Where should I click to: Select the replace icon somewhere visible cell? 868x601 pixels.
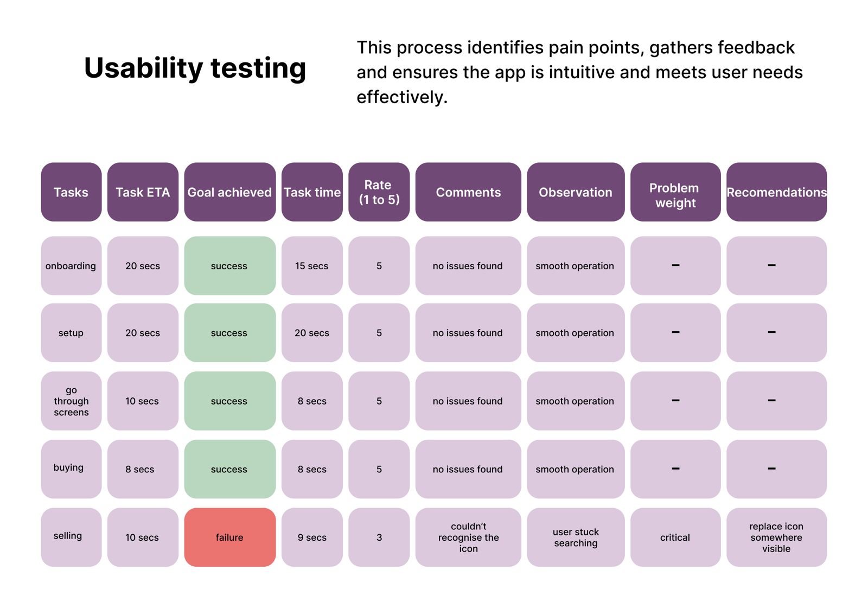776,537
